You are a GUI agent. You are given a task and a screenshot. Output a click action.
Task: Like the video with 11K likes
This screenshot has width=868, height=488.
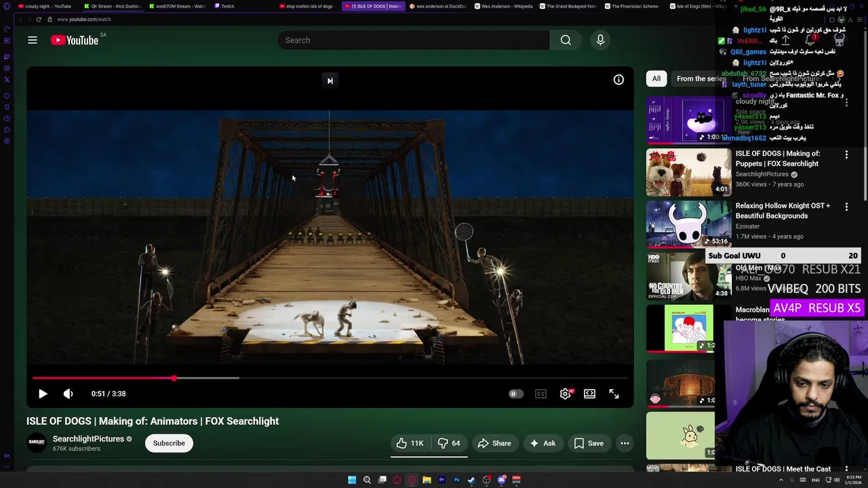[410, 443]
